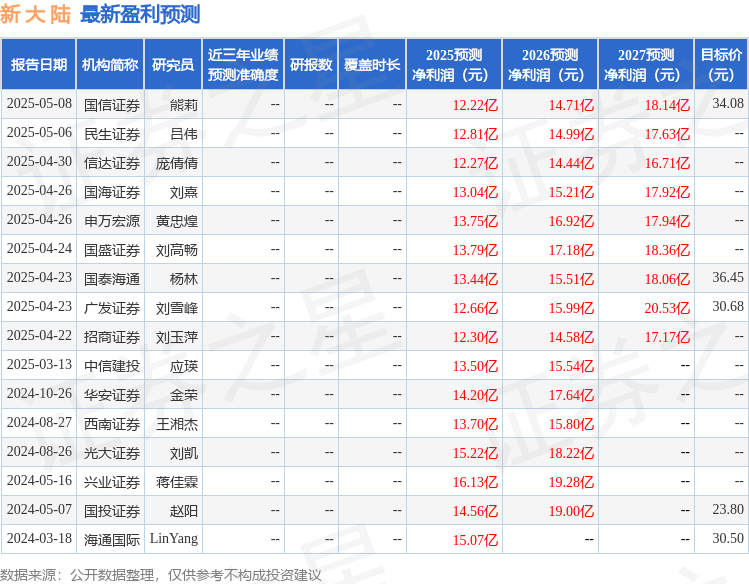
Task: Click the 近三年业绩预测准确度 column header
Action: click(243, 64)
